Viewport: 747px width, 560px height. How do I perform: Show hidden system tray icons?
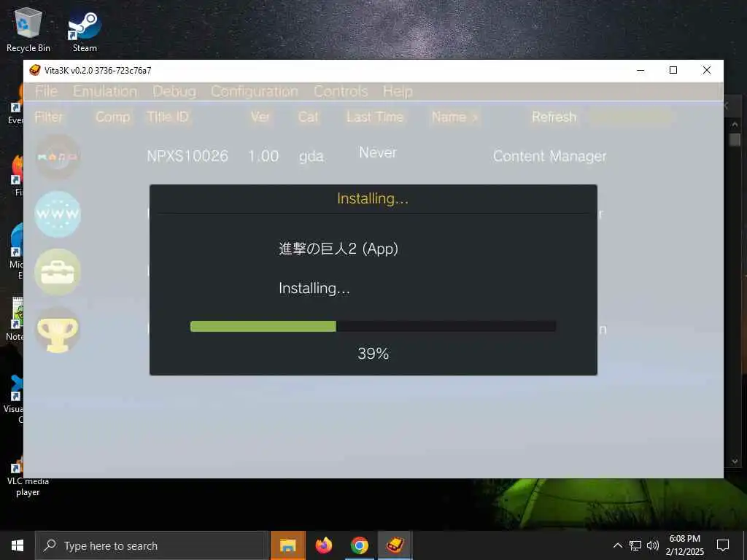617,545
